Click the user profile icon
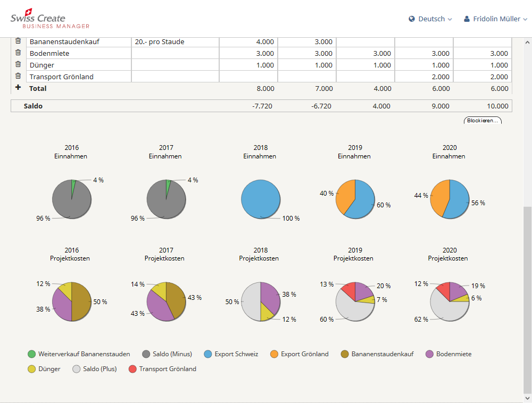532x403 pixels. pos(467,19)
